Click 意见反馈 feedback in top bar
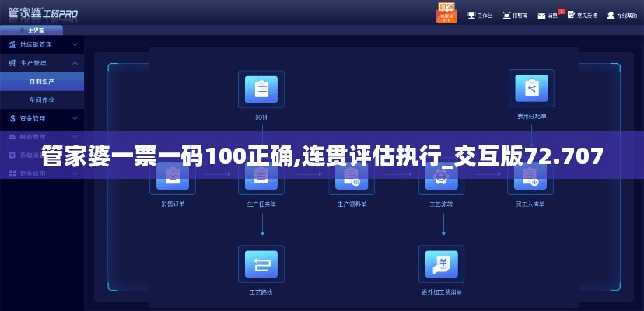Viewport: 644px width, 311px height. click(583, 15)
